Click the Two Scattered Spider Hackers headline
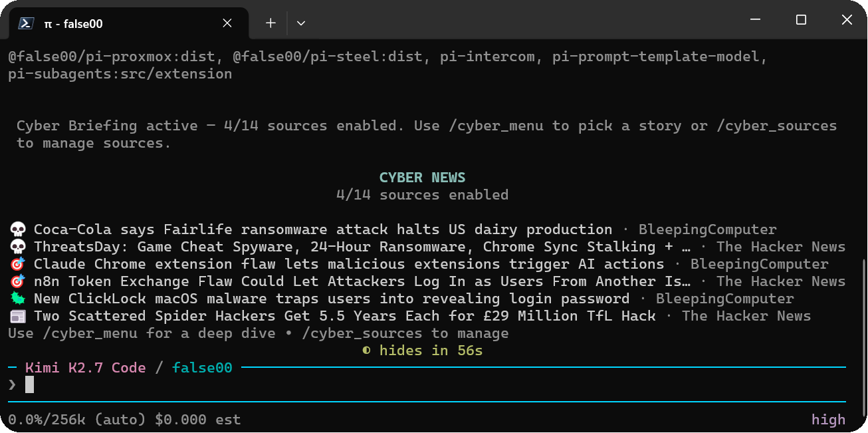 coord(345,316)
